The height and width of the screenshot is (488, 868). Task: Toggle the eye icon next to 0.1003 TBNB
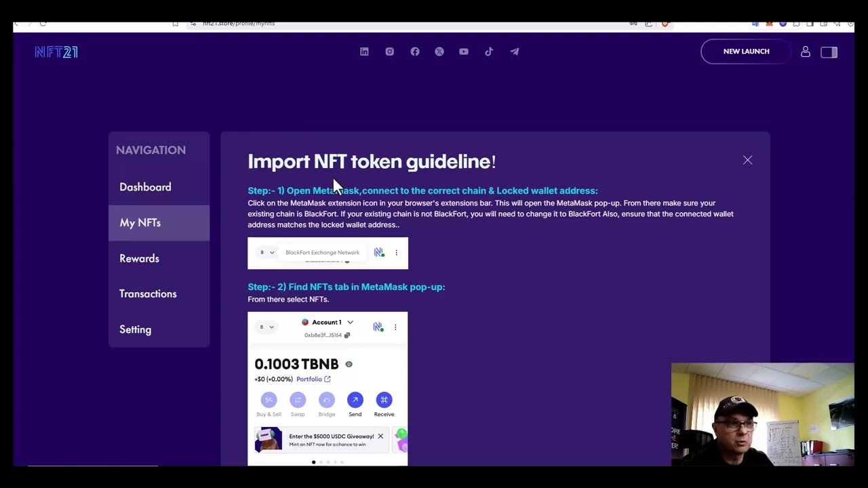(349, 365)
